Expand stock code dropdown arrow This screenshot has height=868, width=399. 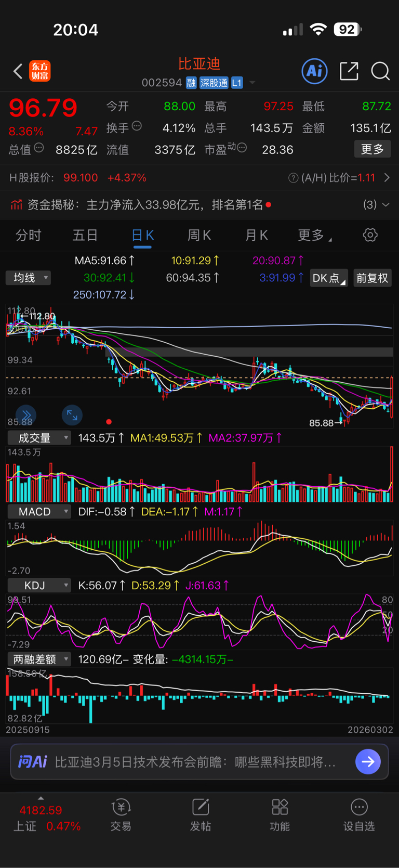pos(252,83)
